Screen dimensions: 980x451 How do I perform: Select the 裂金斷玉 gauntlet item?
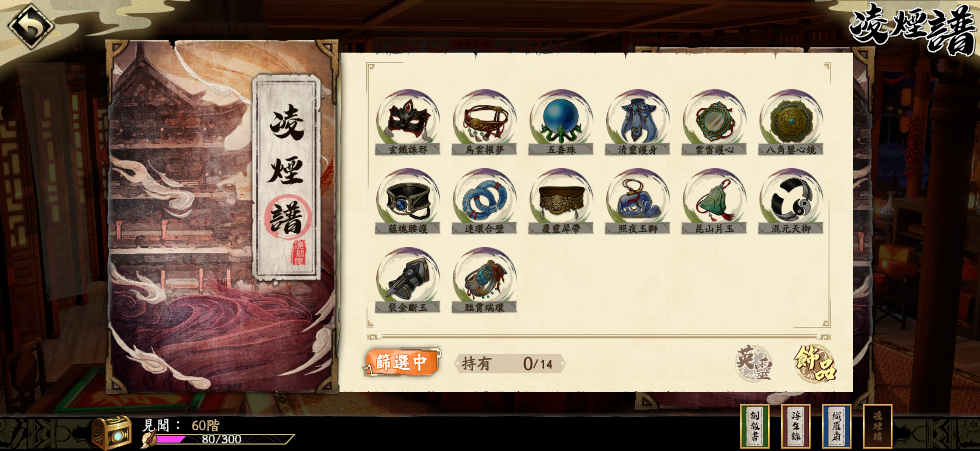pos(407,280)
